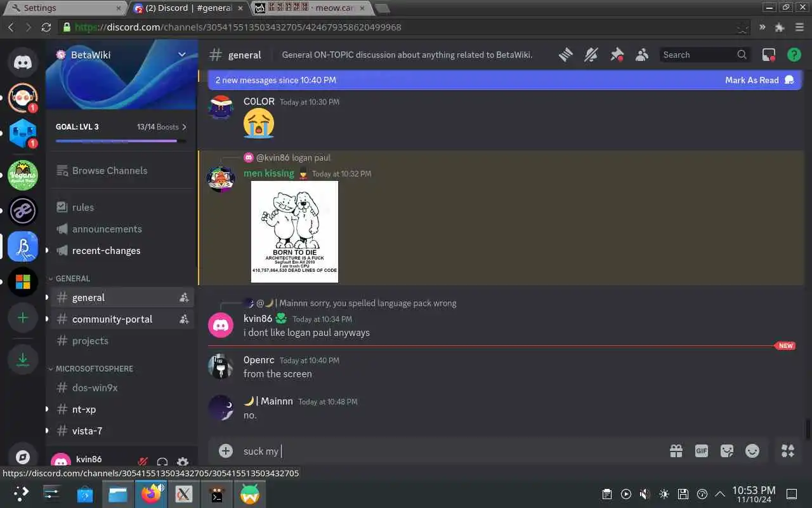
Task: Click the Discord channel Search field
Action: [x=705, y=55]
